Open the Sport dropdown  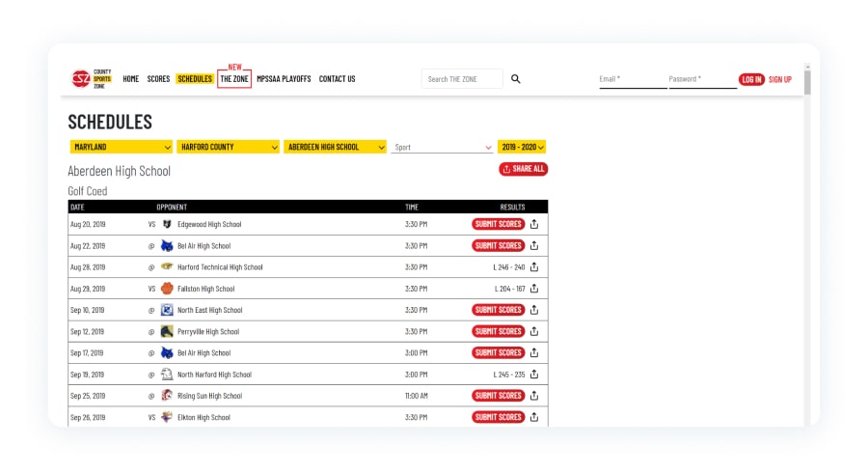(442, 148)
